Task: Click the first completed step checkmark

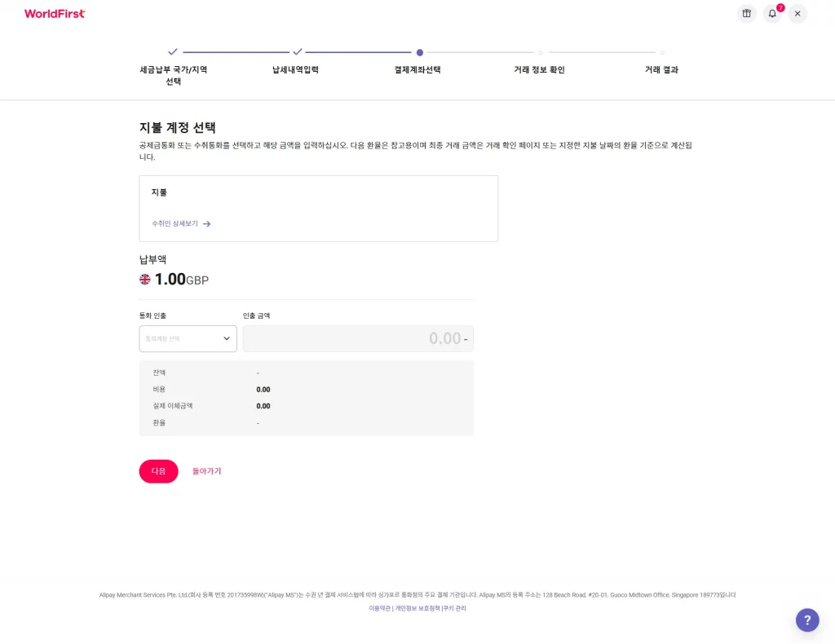Action: pos(173,52)
